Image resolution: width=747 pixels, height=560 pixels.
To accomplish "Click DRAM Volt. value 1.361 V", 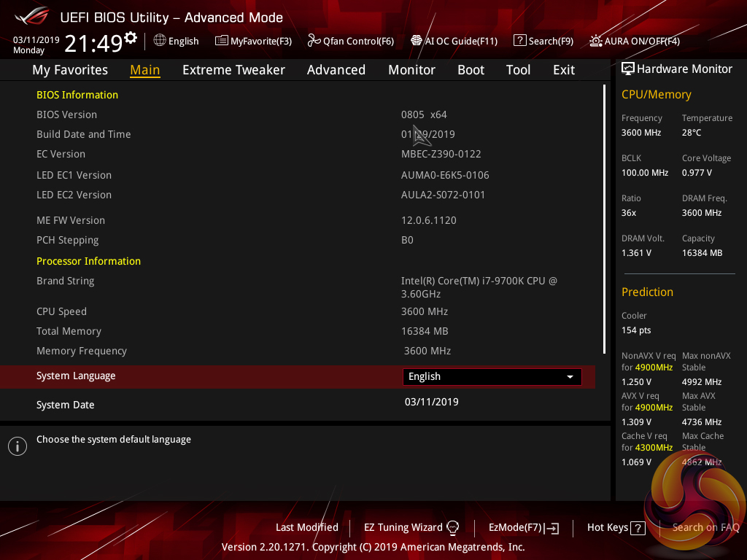I will 636,253.
